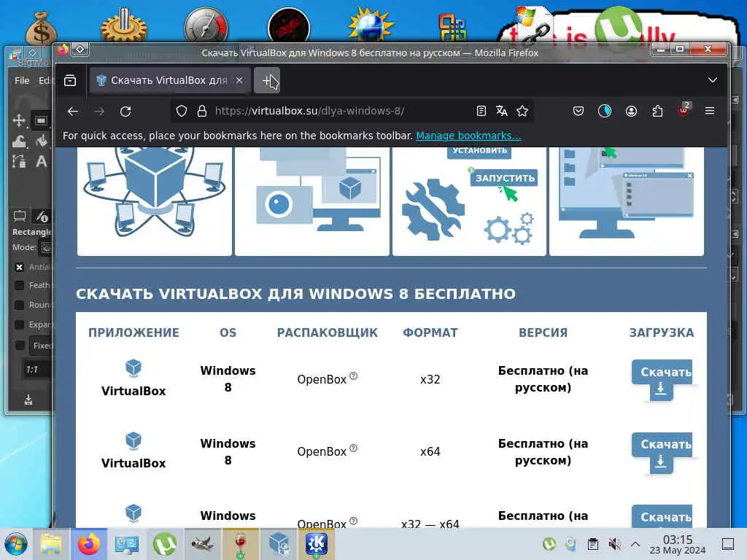Viewport: 747px width, 560px height.
Task: Toggle reader view for this page
Action: pos(481,112)
